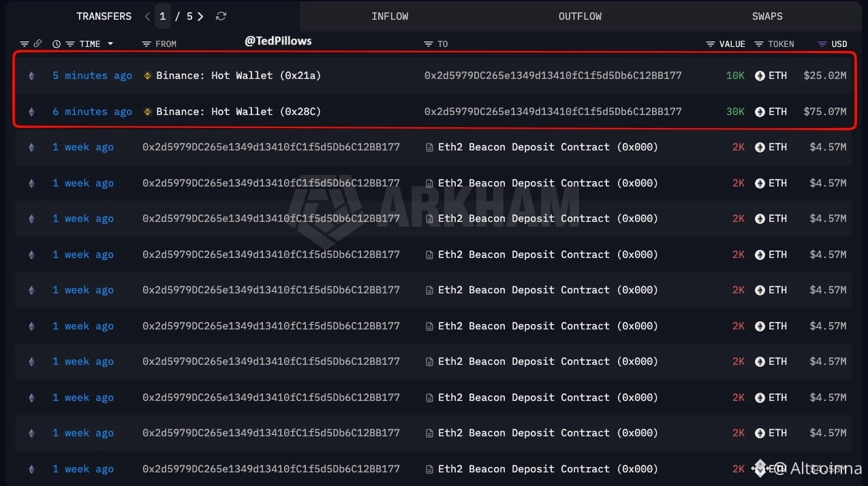The height and width of the screenshot is (486, 868).
Task: Switch to the SWAPS tab
Action: [767, 16]
